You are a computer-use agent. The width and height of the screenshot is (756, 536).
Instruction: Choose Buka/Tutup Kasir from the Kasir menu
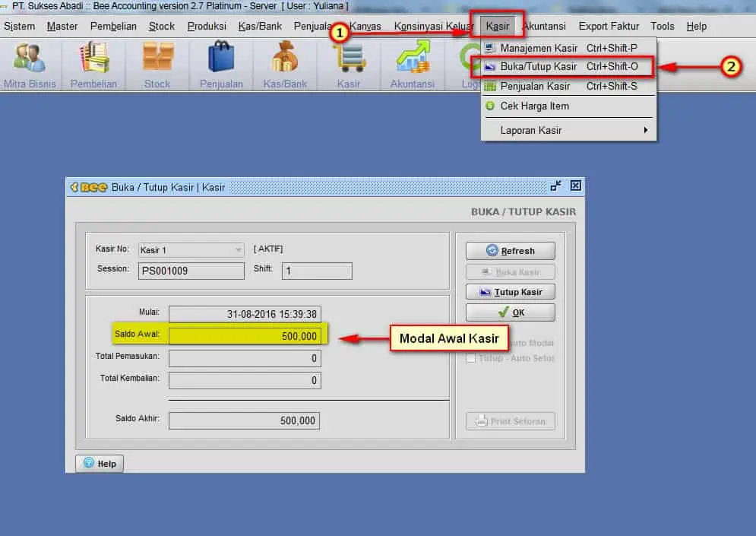point(569,67)
